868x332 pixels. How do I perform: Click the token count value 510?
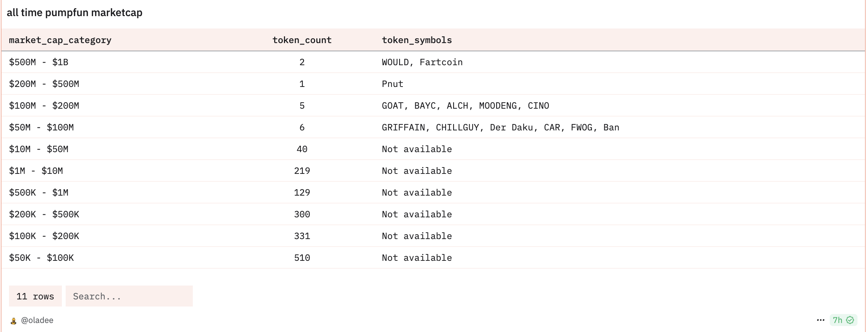(302, 258)
